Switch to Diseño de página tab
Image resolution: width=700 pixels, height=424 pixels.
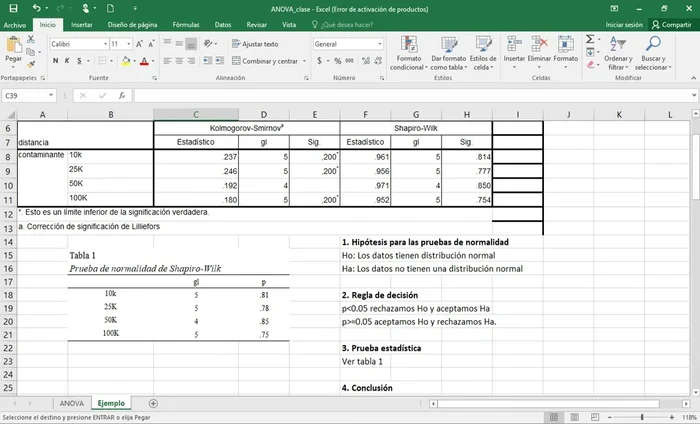132,25
